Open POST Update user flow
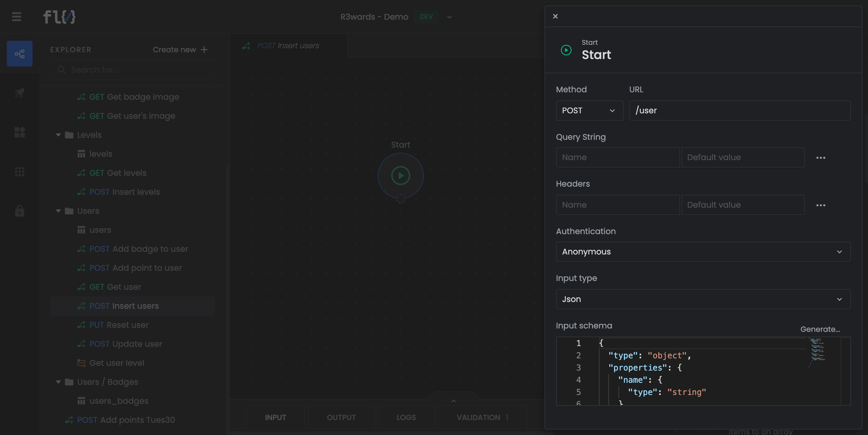This screenshot has height=435, width=868. [120, 344]
